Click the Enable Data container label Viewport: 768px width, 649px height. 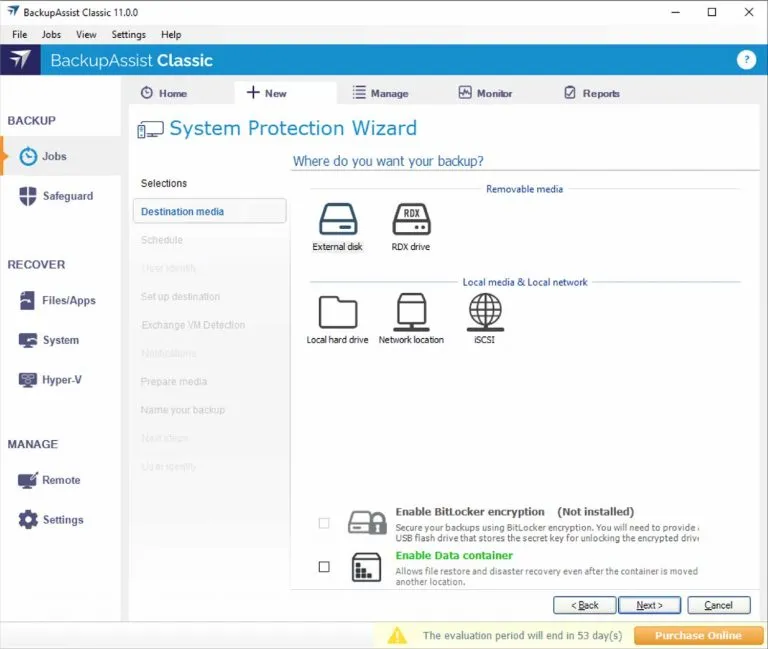(454, 555)
